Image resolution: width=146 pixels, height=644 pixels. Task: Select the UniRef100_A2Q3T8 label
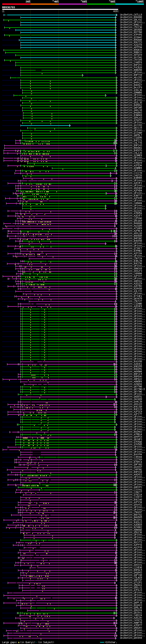point(131,45)
